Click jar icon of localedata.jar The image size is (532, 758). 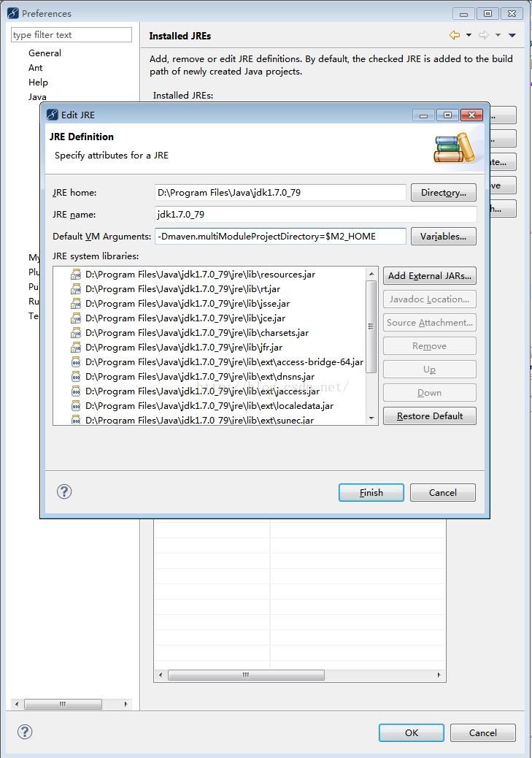click(76, 406)
